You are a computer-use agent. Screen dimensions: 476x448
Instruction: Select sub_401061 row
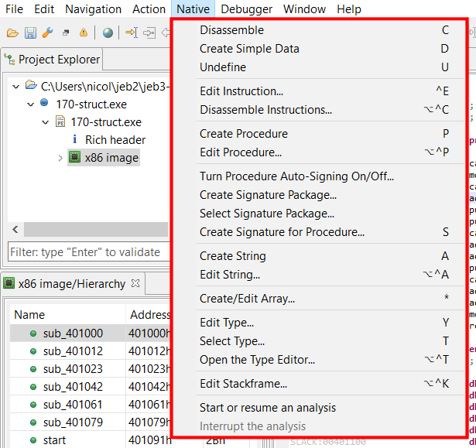[x=91, y=405]
